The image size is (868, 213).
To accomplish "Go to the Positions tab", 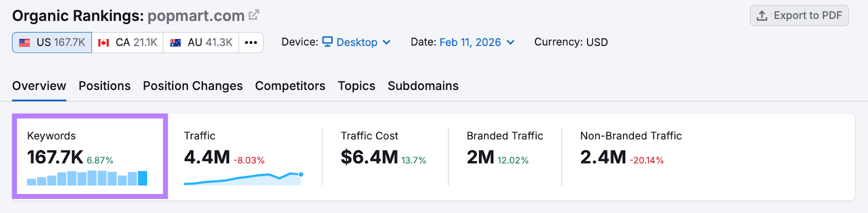I will click(105, 86).
